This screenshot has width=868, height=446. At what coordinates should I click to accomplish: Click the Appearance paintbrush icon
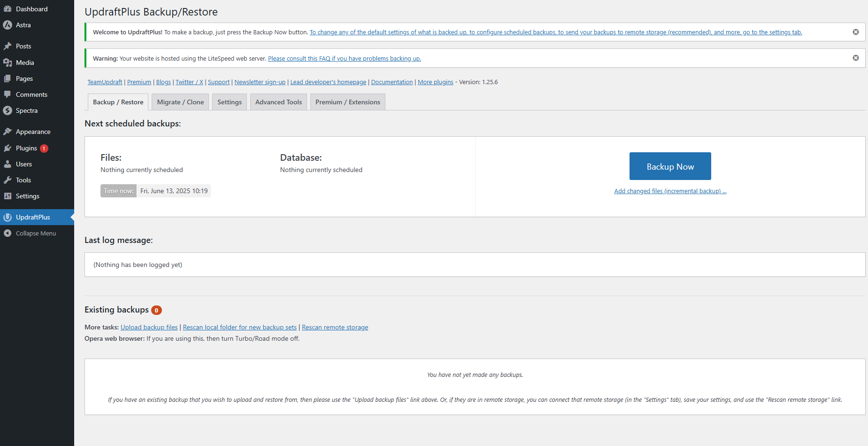click(x=8, y=132)
